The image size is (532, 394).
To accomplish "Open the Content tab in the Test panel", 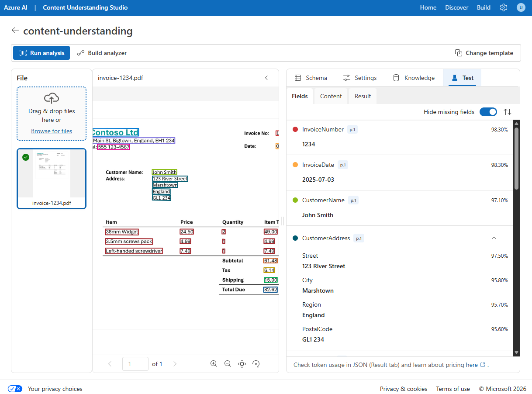I will pyautogui.click(x=331, y=96).
